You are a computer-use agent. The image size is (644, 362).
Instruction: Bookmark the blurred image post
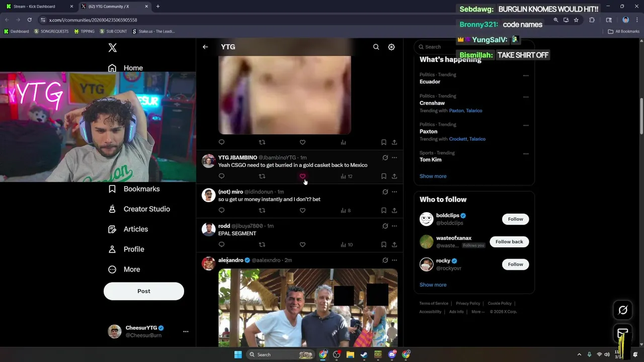pos(383,142)
